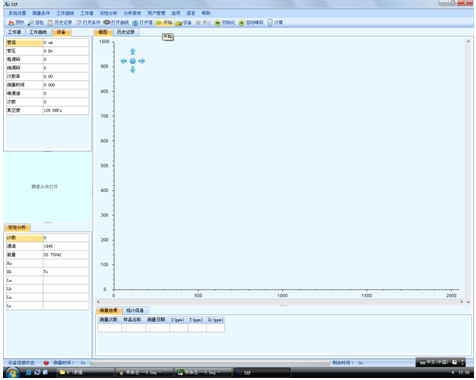476x380 pixels.
Task: Switch to the 工作曲线 tab in left panel
Action: tap(38, 32)
